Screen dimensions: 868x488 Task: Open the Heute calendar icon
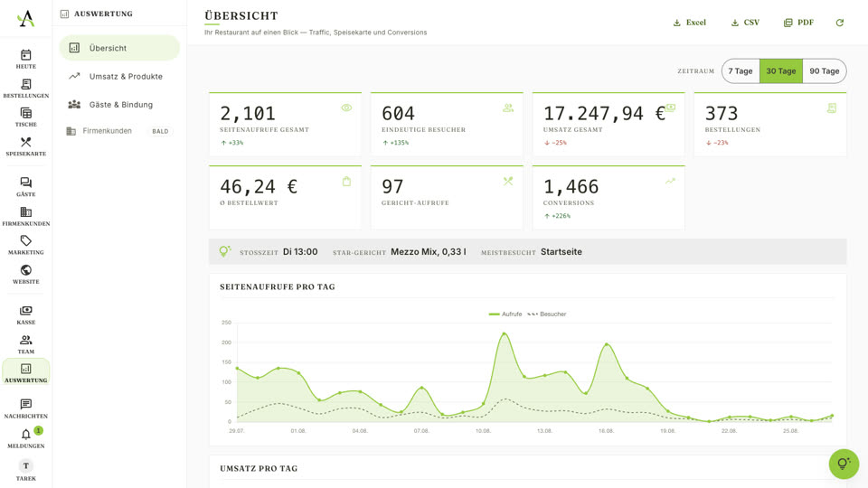26,55
